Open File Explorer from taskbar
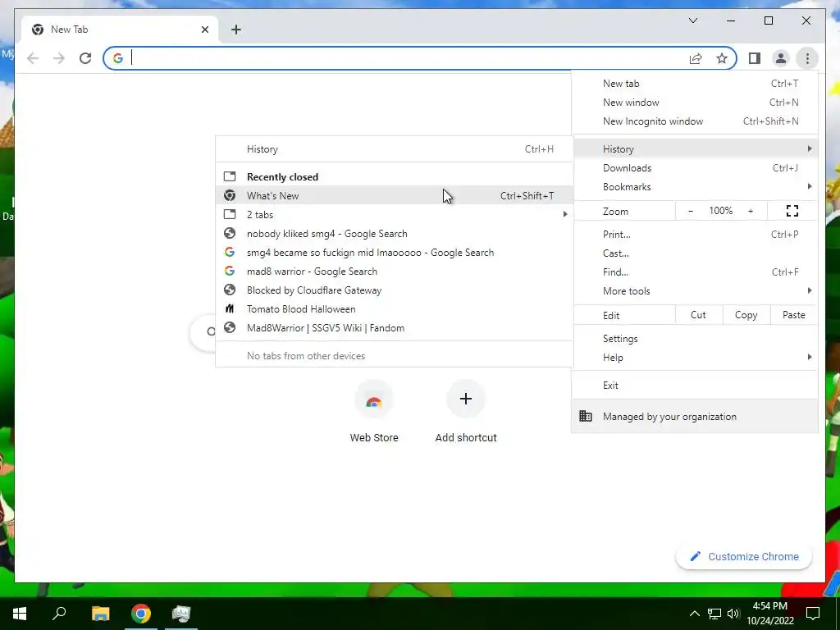The image size is (840, 630). [x=100, y=614]
